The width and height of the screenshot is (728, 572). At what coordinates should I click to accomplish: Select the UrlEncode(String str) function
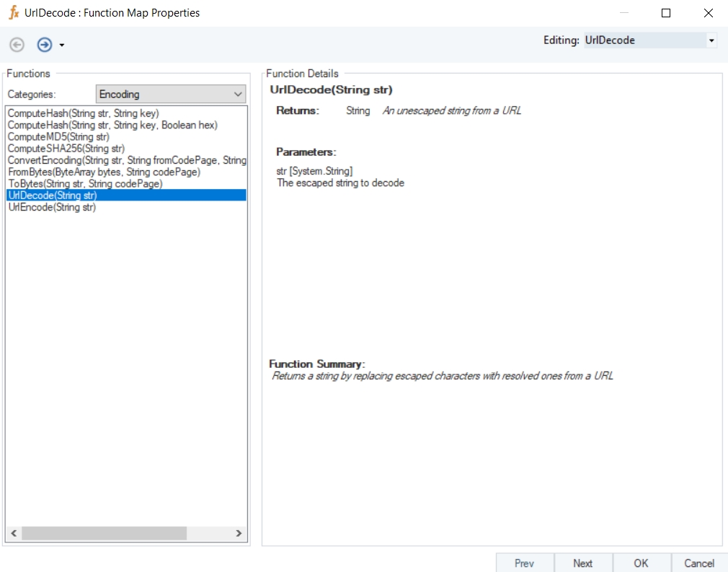[52, 207]
